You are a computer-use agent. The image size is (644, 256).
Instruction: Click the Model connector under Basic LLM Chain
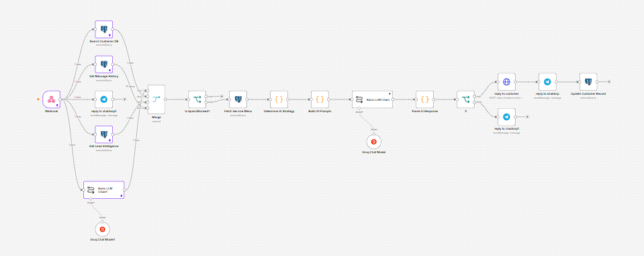359,108
